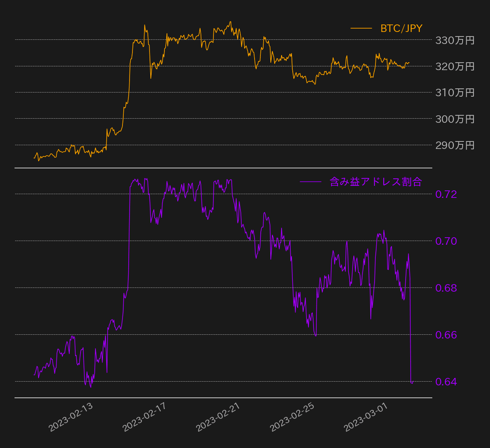Viewport: 490px width, 448px height.
Task: Click the 330万円 y-axis label
Action: [x=455, y=40]
